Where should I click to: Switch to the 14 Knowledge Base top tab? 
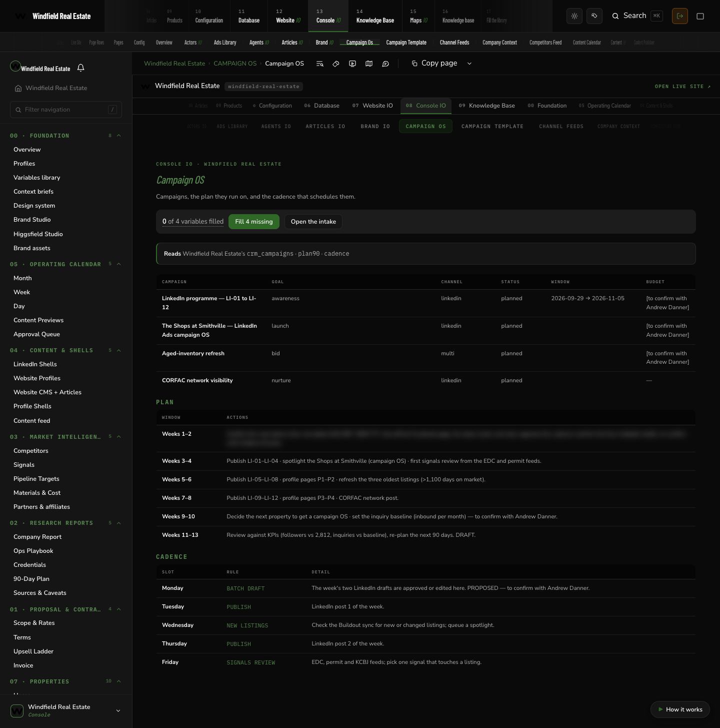375,16
